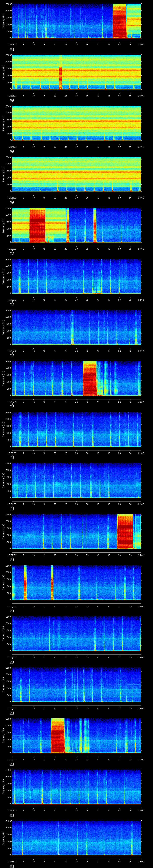The height and width of the screenshot is (868, 153).
Task: Open the 10:28:00 spectrogram panel
Action: click(x=76, y=327)
